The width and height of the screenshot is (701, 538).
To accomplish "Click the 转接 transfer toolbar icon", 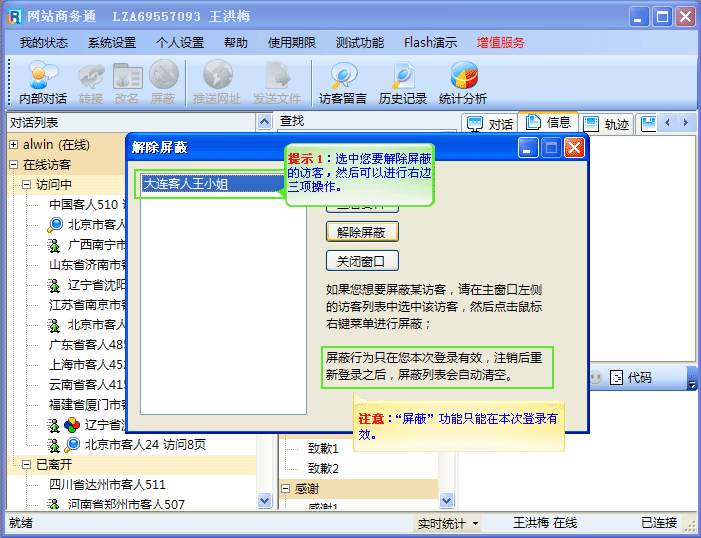I will pyautogui.click(x=91, y=82).
